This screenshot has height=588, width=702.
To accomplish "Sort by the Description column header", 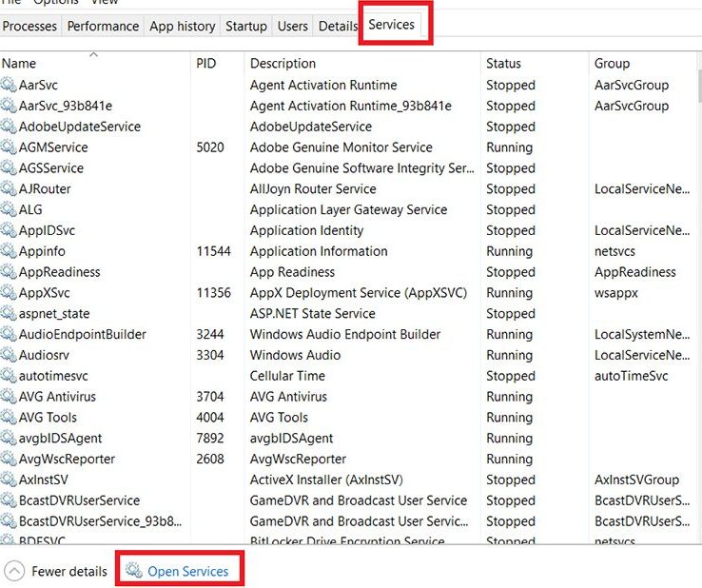I will pyautogui.click(x=362, y=63).
